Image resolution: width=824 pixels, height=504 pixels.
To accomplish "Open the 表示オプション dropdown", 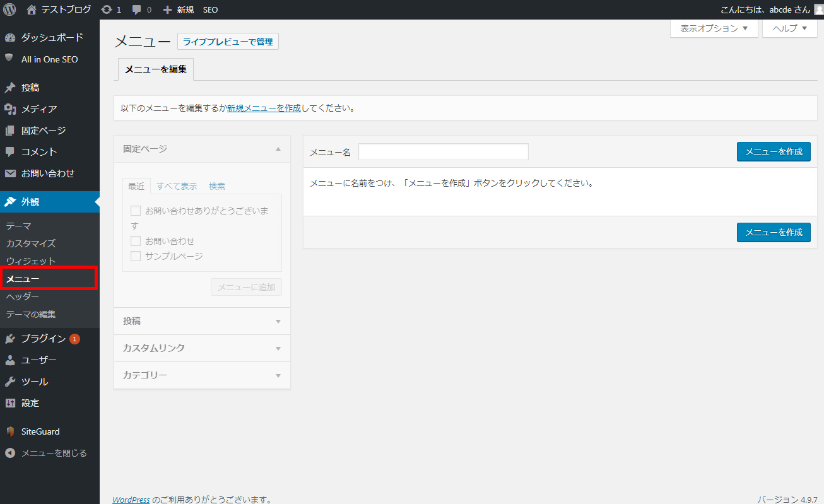I will [714, 28].
